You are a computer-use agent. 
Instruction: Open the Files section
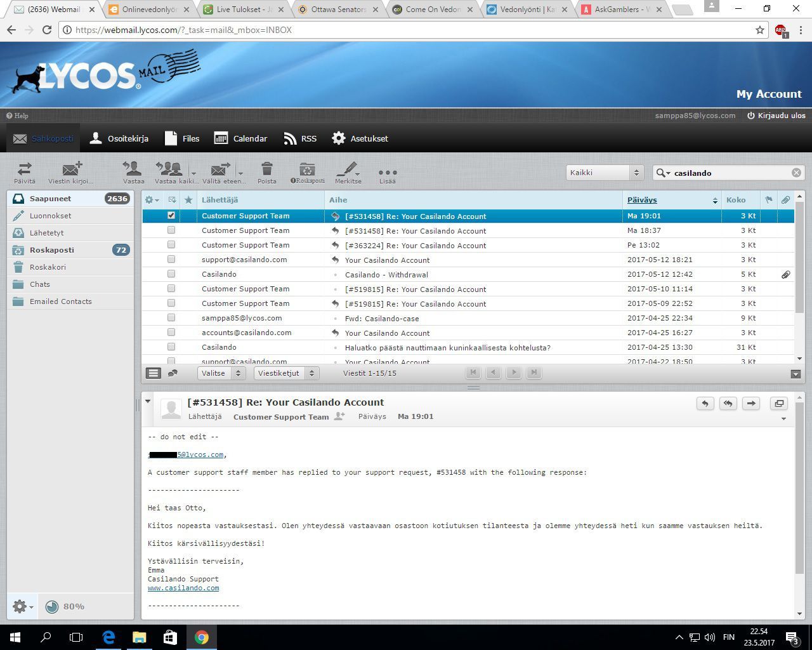click(182, 138)
